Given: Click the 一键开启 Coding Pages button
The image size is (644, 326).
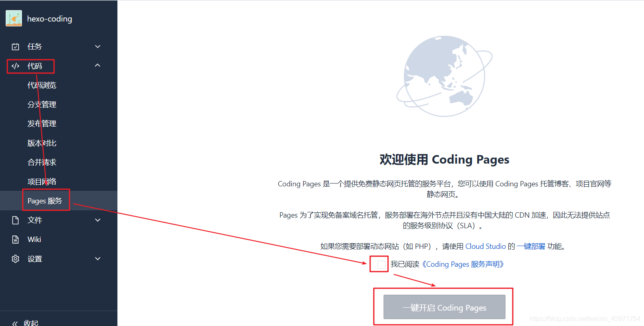Looking at the screenshot, I should point(445,307).
